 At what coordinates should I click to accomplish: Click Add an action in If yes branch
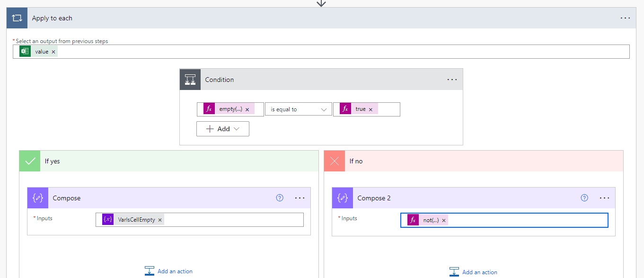(x=168, y=271)
